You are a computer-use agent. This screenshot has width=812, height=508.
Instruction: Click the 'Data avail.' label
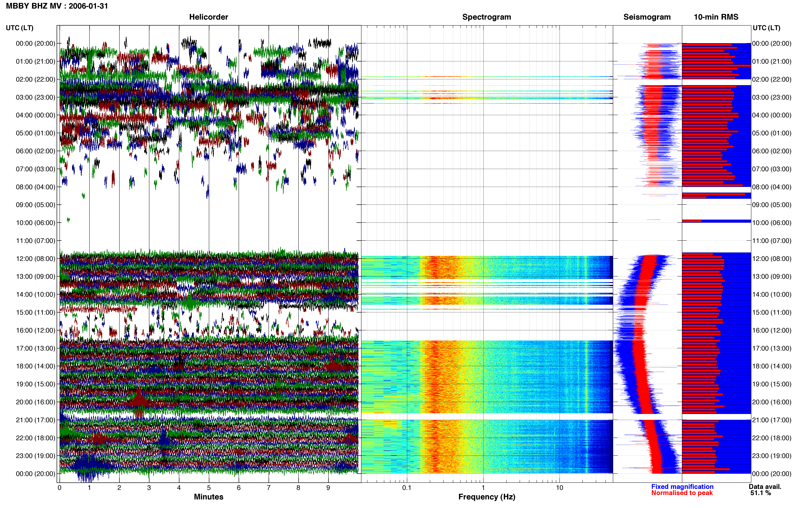coord(765,486)
